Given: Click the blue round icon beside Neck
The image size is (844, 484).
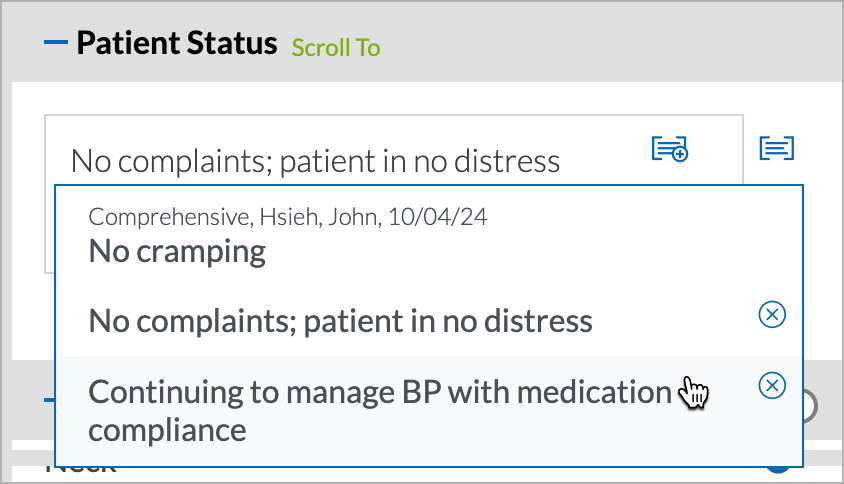Looking at the screenshot, I should pyautogui.click(x=778, y=471).
